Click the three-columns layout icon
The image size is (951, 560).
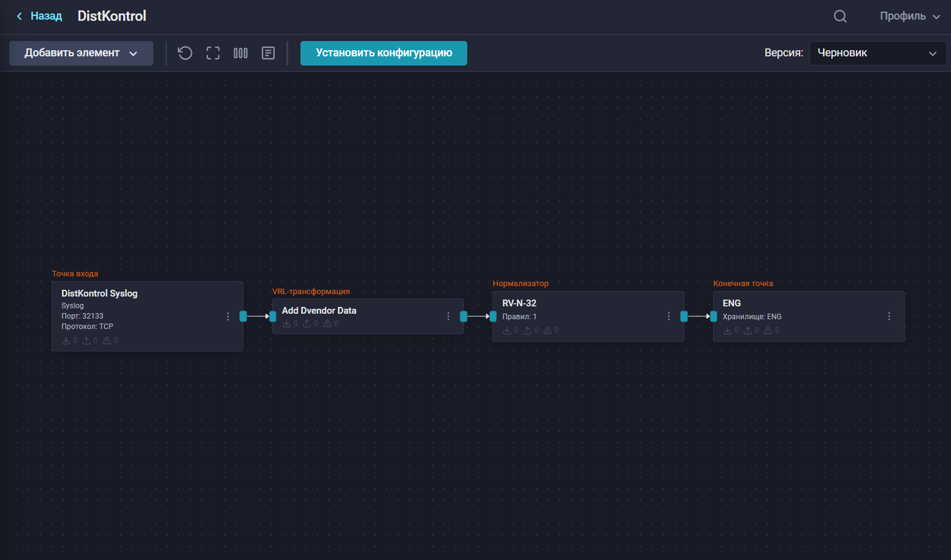pyautogui.click(x=240, y=53)
